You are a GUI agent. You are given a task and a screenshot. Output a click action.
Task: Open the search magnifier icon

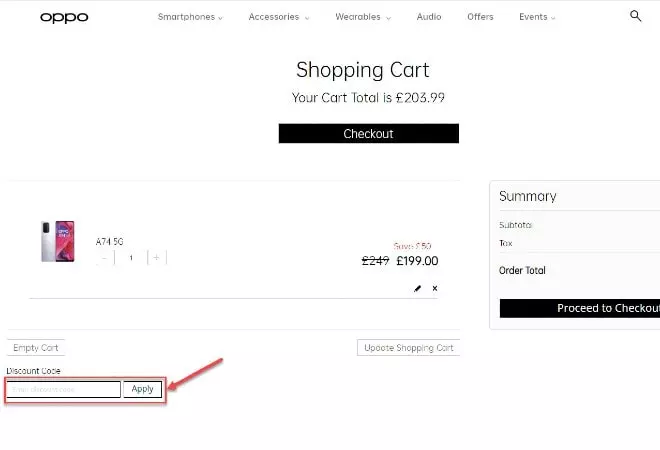(x=635, y=16)
